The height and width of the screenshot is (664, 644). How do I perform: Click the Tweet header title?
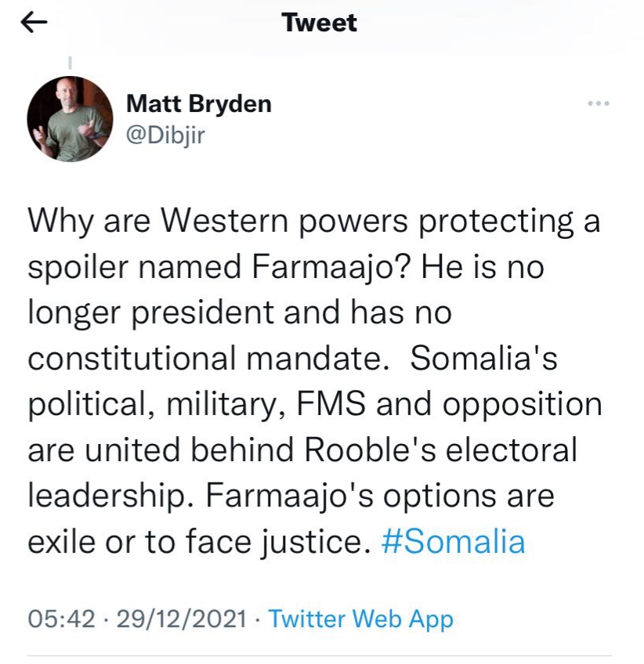pos(320,23)
